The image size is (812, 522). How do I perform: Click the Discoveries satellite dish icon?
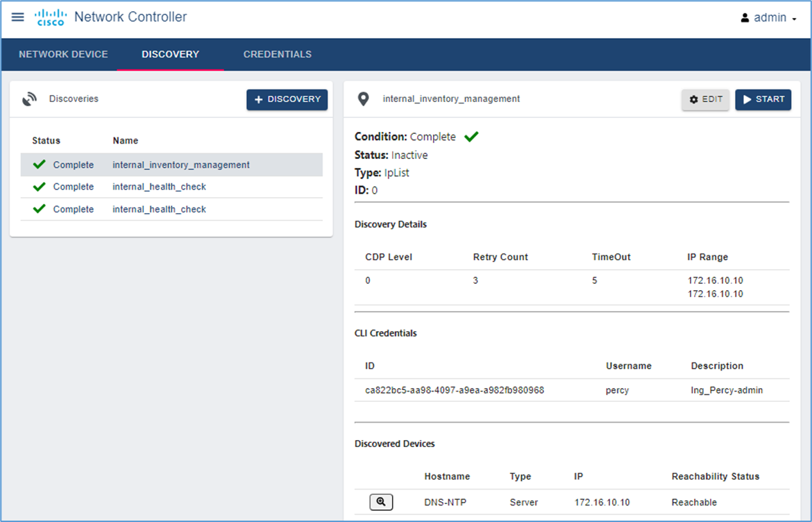[29, 99]
